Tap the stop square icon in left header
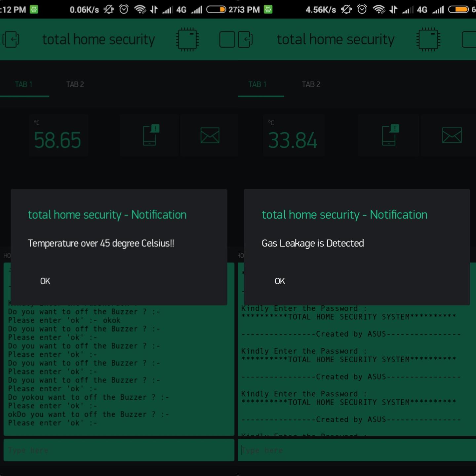476x476 pixels. tap(227, 40)
